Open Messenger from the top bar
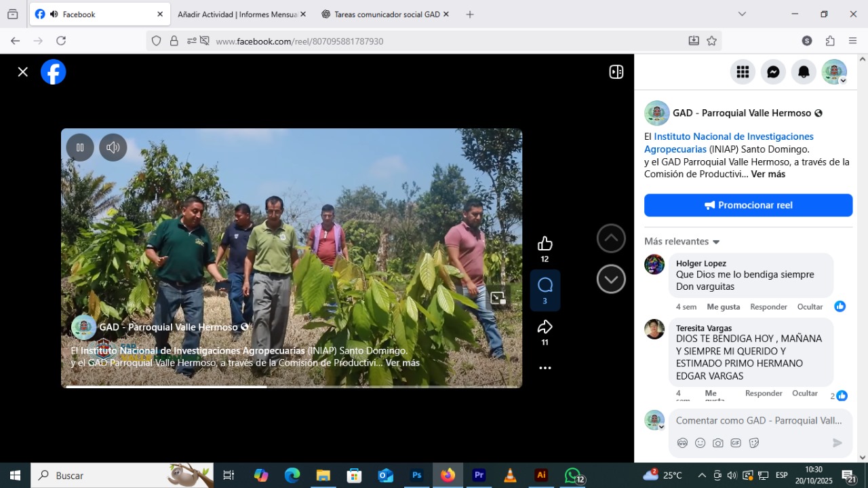Image resolution: width=868 pixels, height=488 pixels. [x=773, y=72]
